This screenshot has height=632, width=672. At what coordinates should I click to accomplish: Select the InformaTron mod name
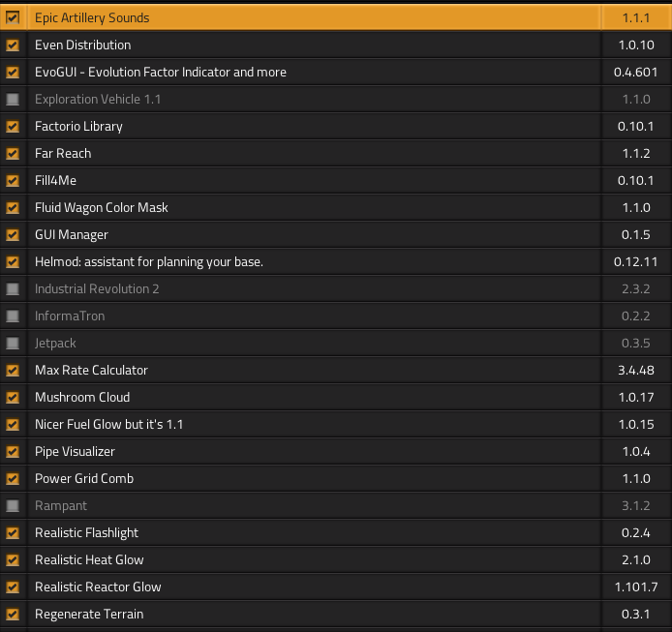[70, 316]
